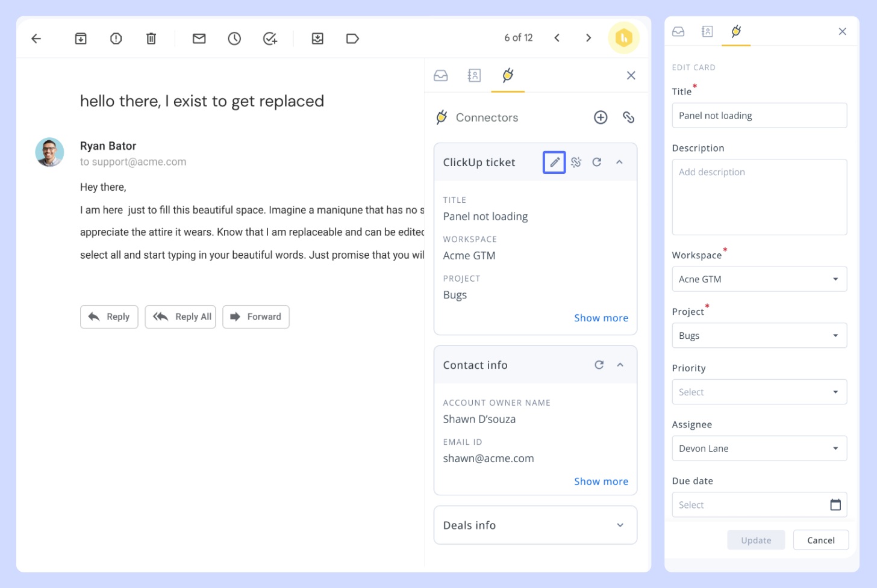Click the '6 of 12' email counter
The height and width of the screenshot is (588, 877).
point(519,38)
